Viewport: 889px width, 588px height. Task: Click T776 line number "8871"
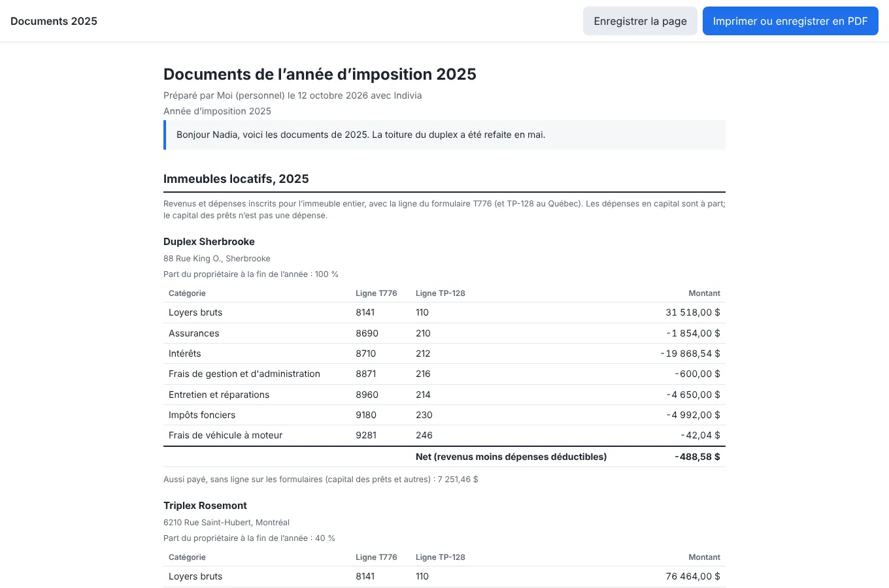[366, 374]
